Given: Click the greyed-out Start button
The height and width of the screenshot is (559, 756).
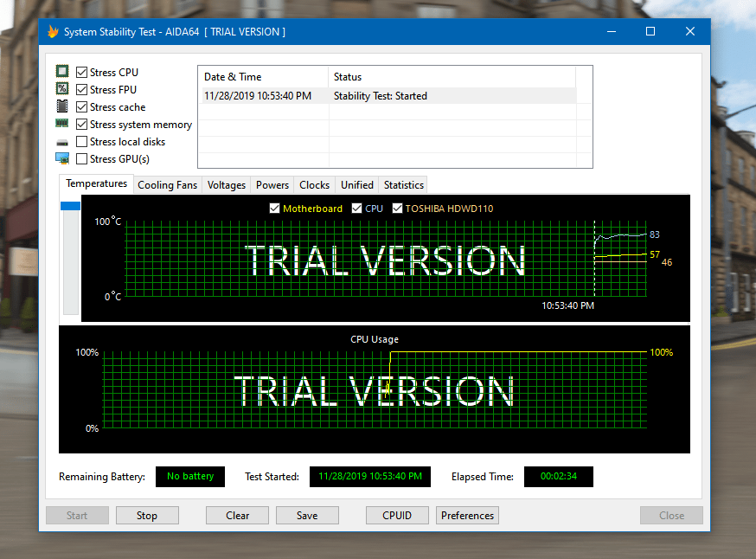Looking at the screenshot, I should 77,516.
